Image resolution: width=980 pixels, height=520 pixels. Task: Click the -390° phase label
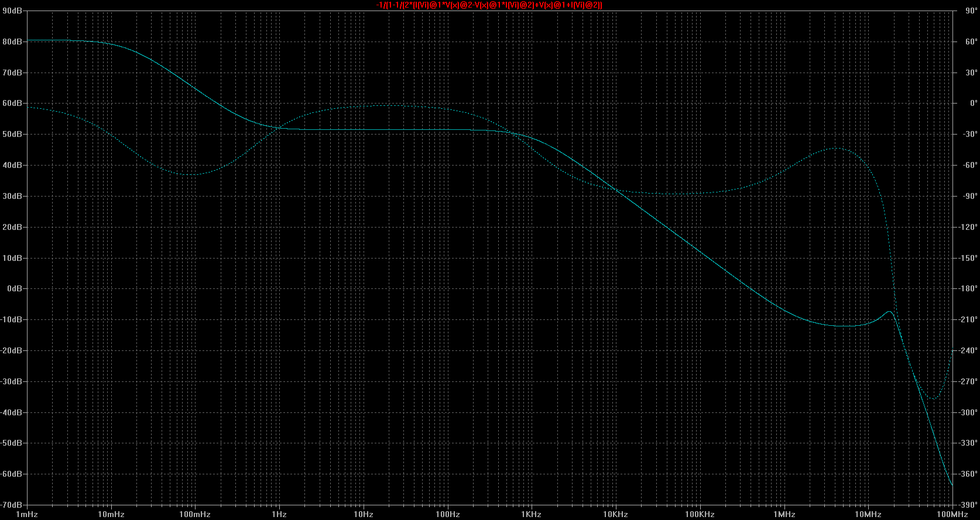(x=968, y=505)
